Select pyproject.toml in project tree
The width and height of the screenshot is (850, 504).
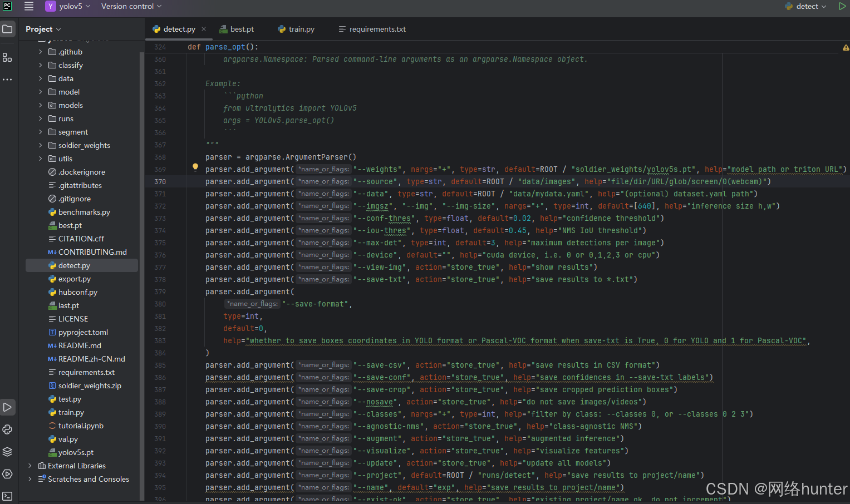click(78, 332)
